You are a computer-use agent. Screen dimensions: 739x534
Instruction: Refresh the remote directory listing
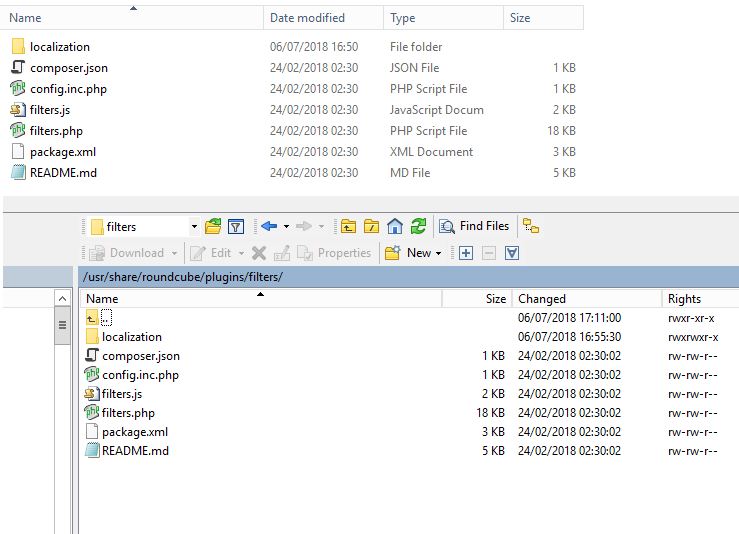[x=418, y=226]
